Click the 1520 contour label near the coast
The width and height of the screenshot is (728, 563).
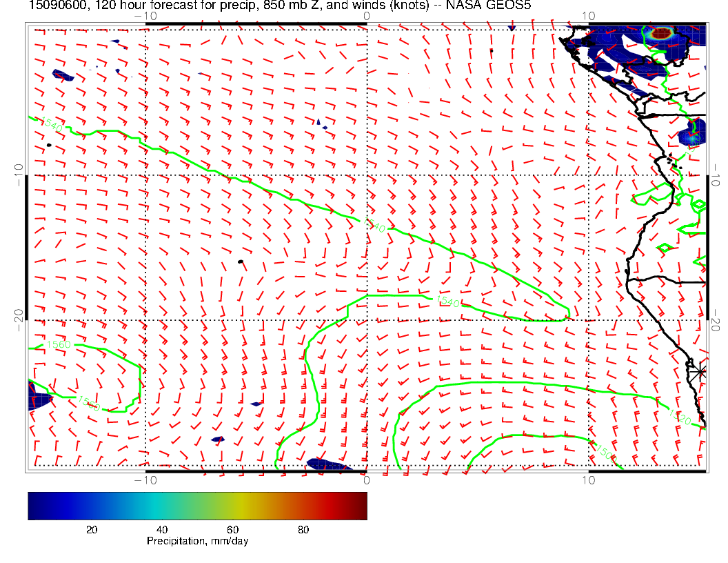tap(678, 415)
